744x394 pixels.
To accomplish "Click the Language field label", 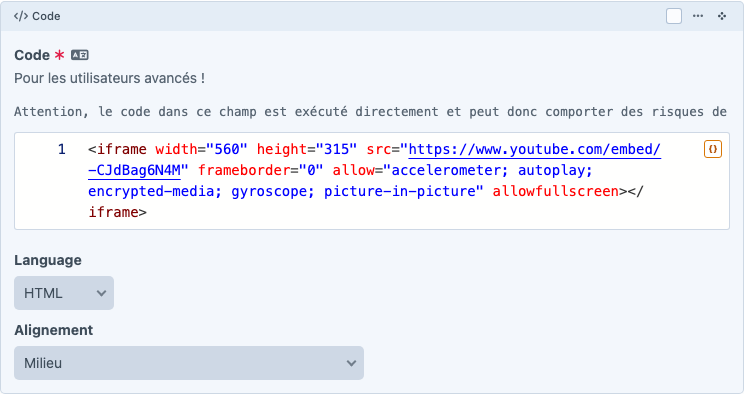I will tap(48, 260).
